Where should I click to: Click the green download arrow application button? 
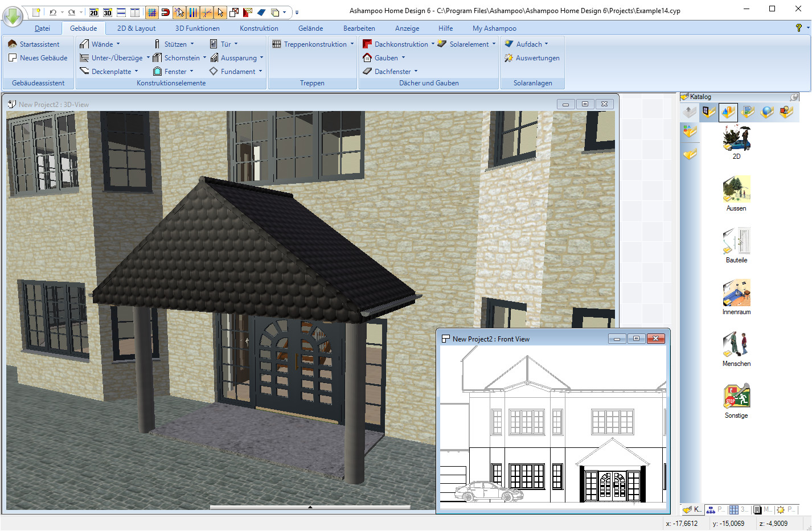(12, 15)
